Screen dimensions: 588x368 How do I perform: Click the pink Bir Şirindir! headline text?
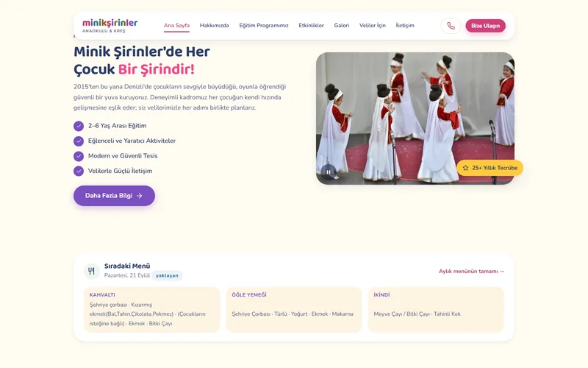[157, 69]
